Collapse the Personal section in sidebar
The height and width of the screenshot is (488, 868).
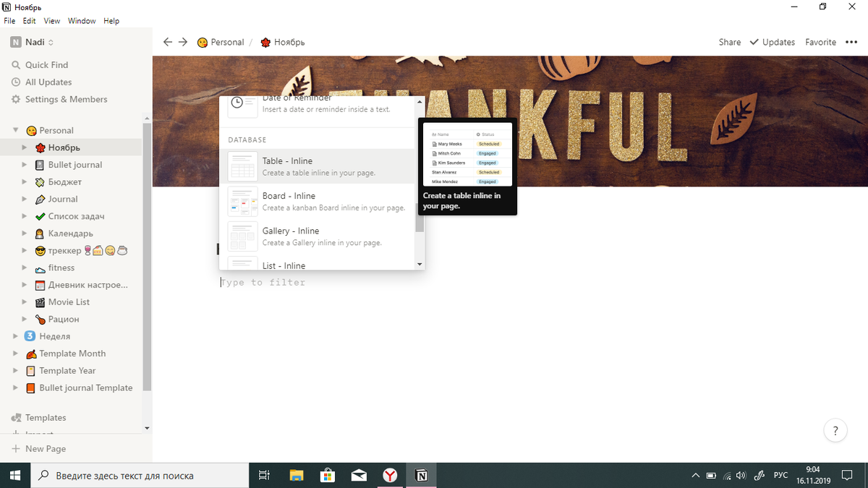pos(15,130)
